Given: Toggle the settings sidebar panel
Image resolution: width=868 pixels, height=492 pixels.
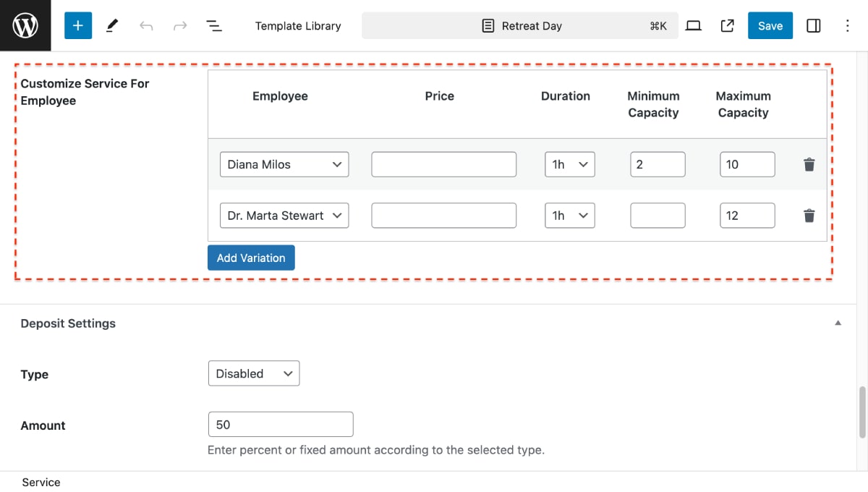Looking at the screenshot, I should 814,25.
